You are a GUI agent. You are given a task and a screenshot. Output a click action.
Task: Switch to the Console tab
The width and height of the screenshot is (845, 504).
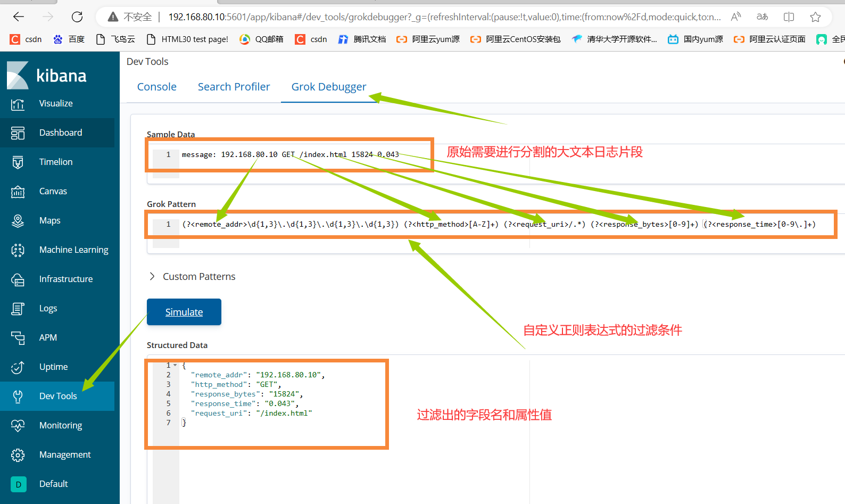pyautogui.click(x=156, y=87)
